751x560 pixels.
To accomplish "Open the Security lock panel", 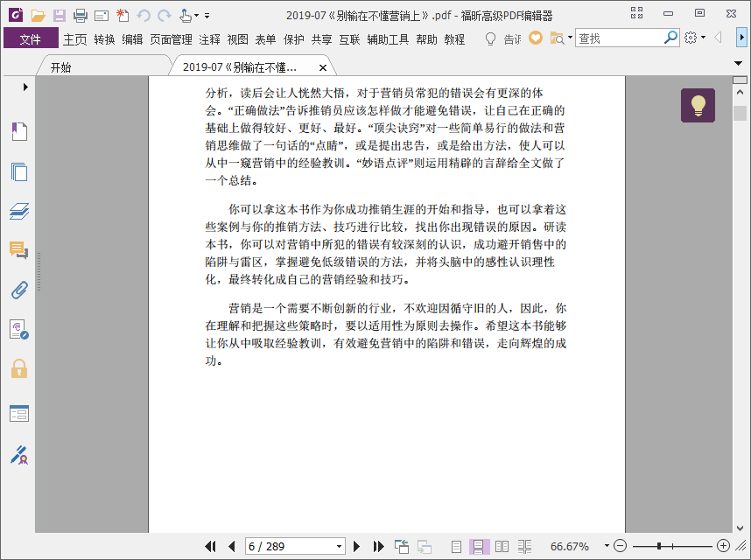I will [x=19, y=368].
